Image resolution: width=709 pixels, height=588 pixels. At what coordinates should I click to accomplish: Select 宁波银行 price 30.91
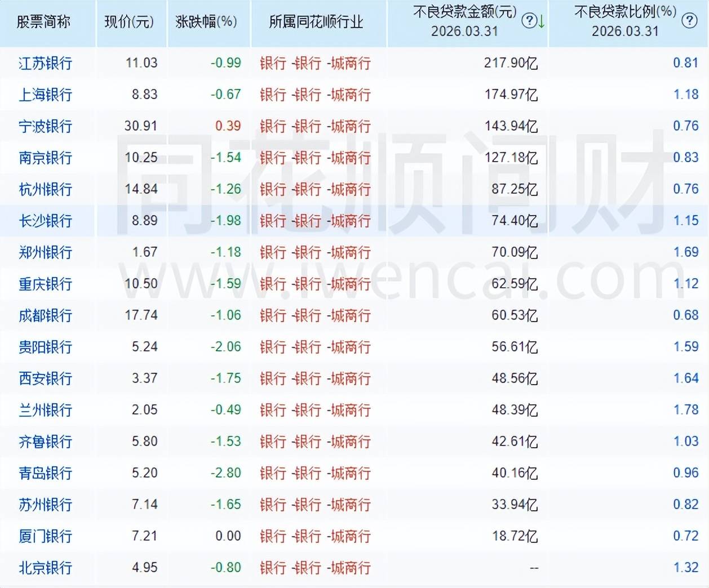(x=141, y=126)
